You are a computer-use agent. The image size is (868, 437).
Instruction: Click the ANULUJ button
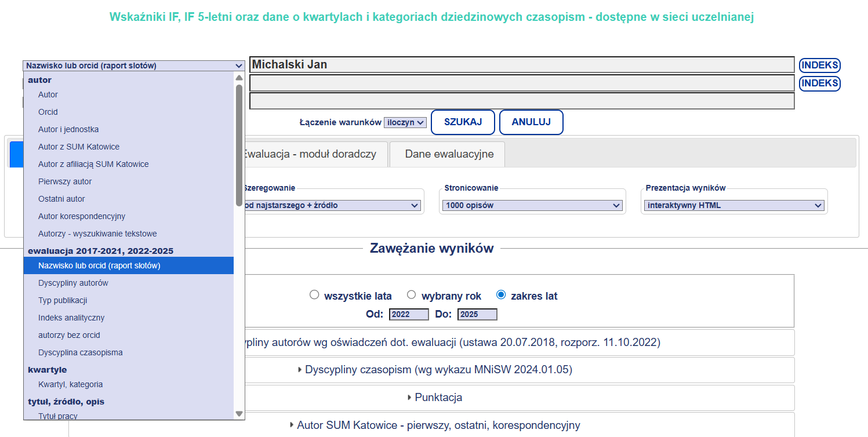point(531,122)
